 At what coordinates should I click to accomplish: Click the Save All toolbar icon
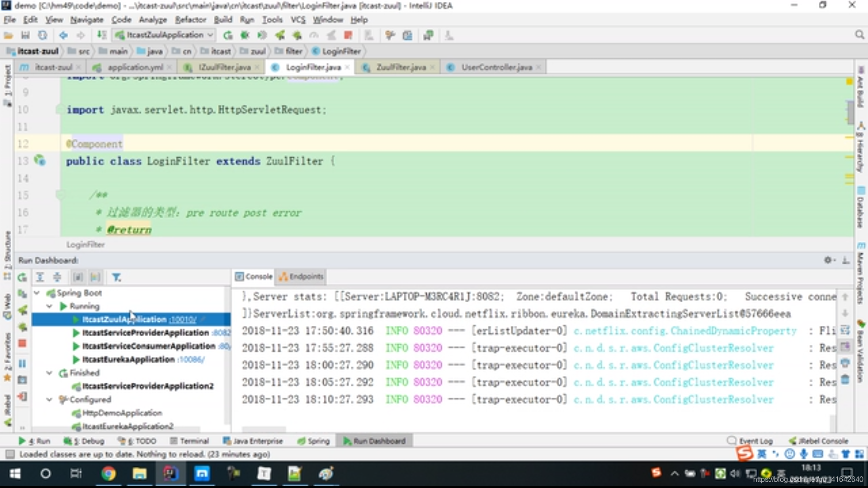pos(25,35)
